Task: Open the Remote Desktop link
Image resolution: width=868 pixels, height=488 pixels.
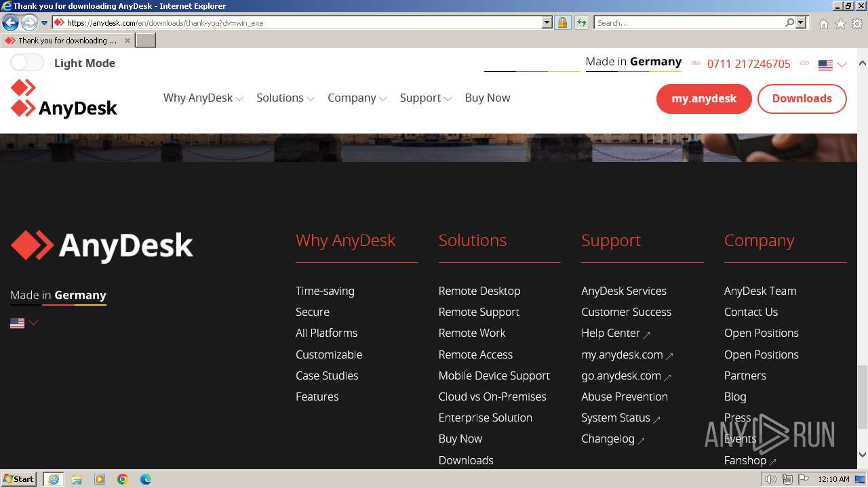Action: pyautogui.click(x=479, y=291)
